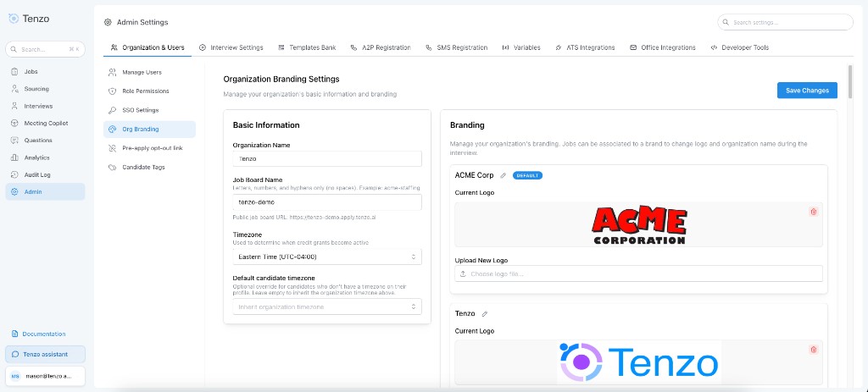Click the Organization Name field
This screenshot has width=868, height=392.
(327, 158)
